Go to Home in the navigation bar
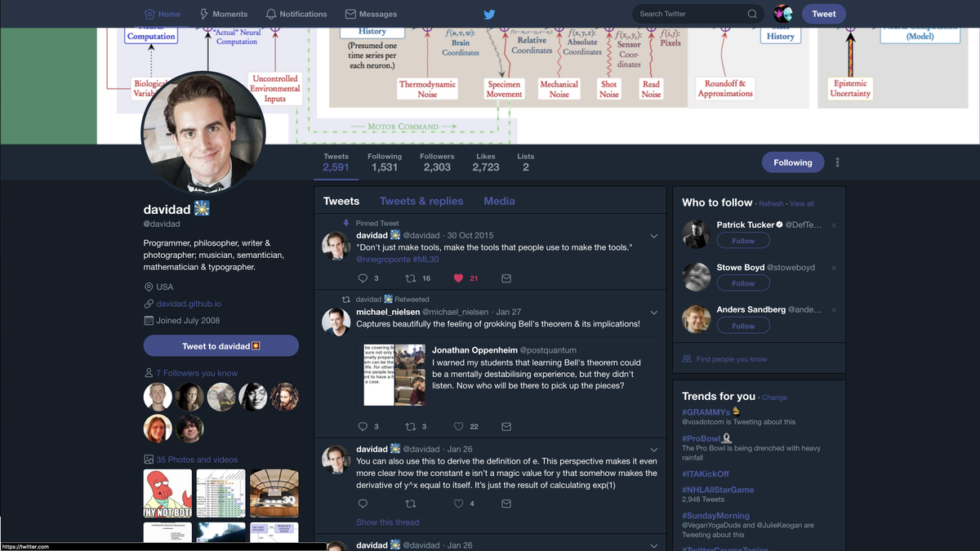 (162, 14)
